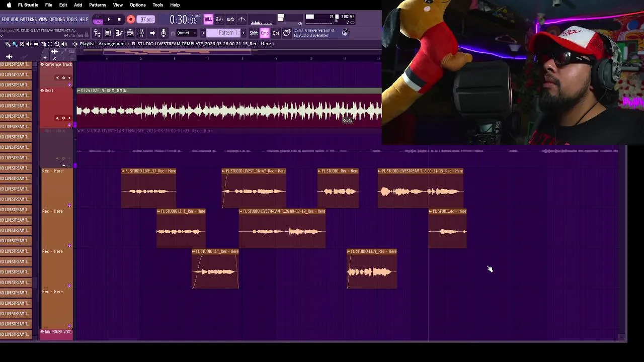644x362 pixels.
Task: Click the Play button in transport
Action: click(109, 19)
